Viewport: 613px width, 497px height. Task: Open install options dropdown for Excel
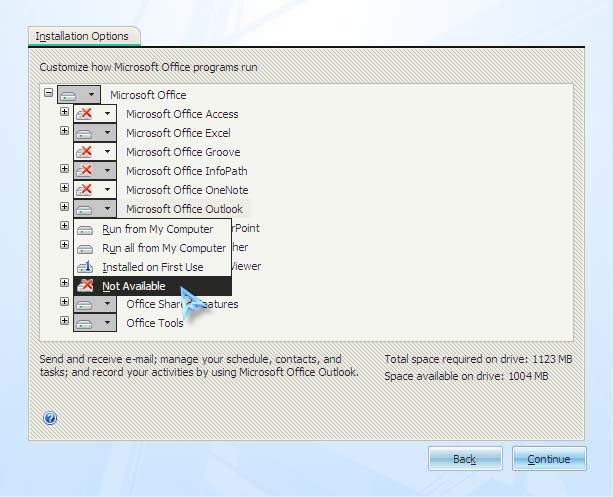point(95,133)
